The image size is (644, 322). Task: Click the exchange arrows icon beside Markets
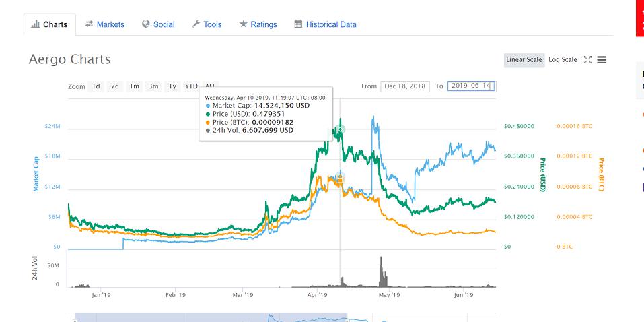click(89, 24)
